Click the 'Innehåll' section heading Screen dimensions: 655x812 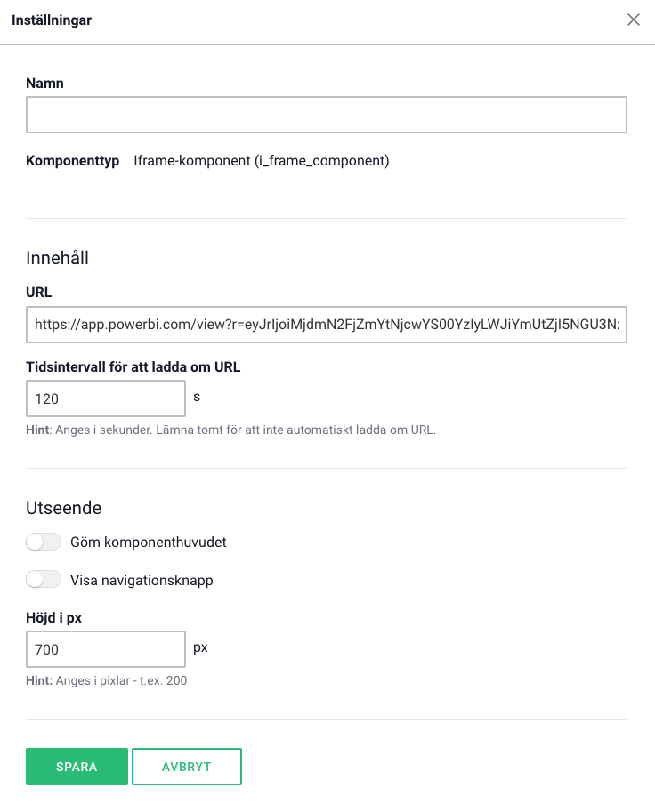tap(57, 259)
